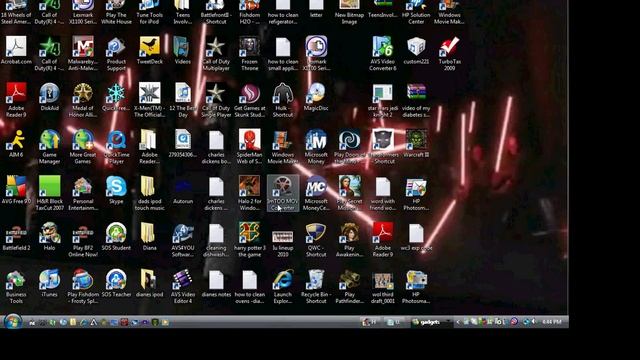Select the Autorun icon
The height and width of the screenshot is (360, 640).
(x=182, y=190)
